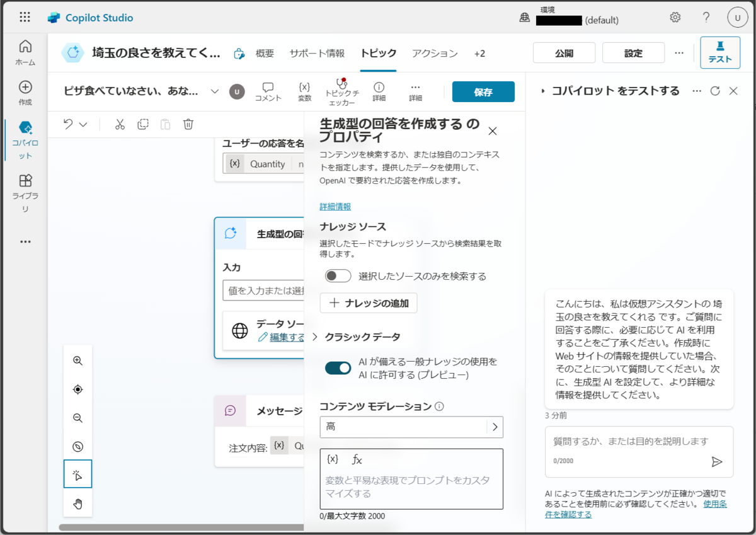Viewport: 756px width, 535px height.
Task: Open undo dropdown chevron
Action: pos(83,124)
